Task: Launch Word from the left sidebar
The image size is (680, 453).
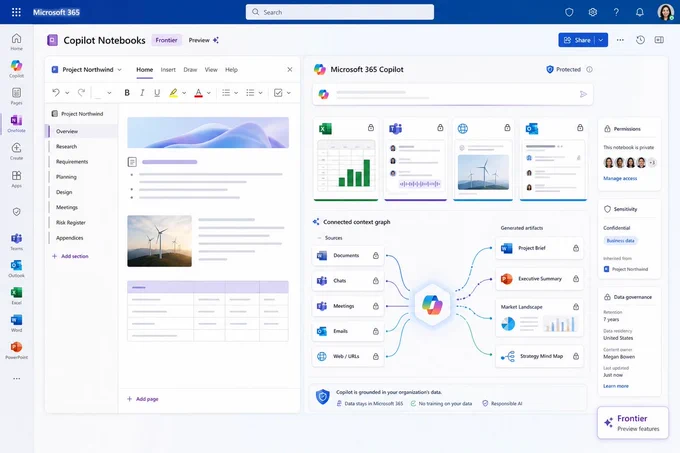Action: click(x=16, y=323)
